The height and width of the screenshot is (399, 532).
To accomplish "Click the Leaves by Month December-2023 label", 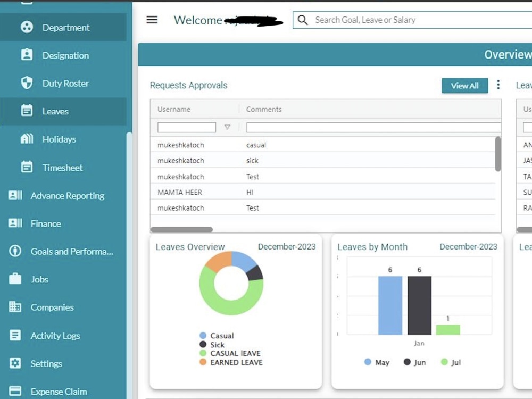I will [x=468, y=247].
